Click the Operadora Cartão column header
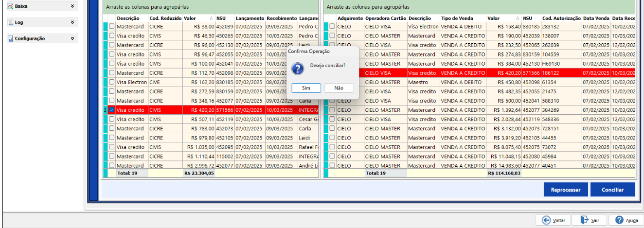This screenshot has width=644, height=228. tap(385, 18)
